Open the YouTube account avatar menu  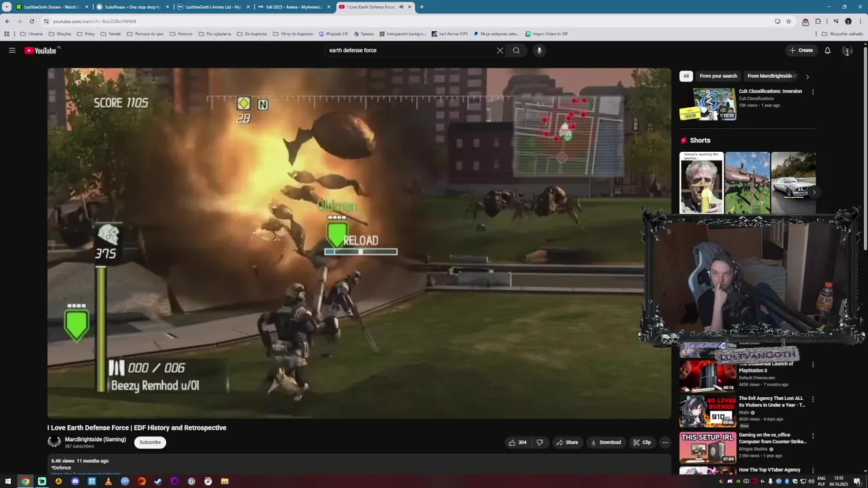point(847,50)
